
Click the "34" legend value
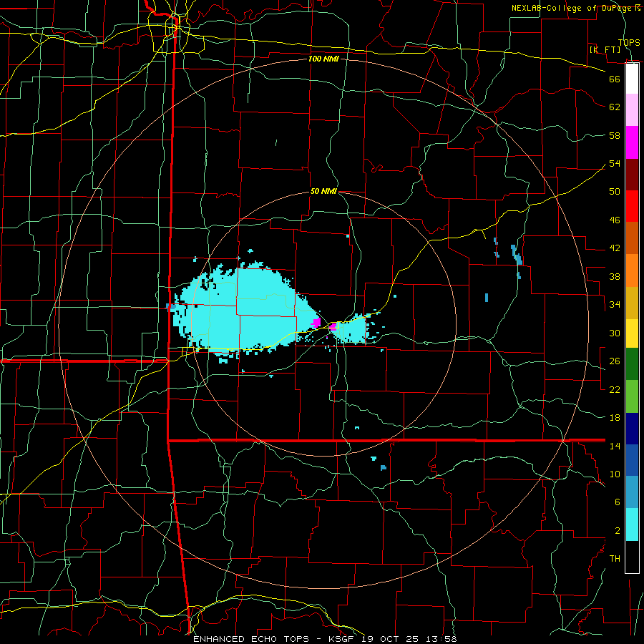615,304
